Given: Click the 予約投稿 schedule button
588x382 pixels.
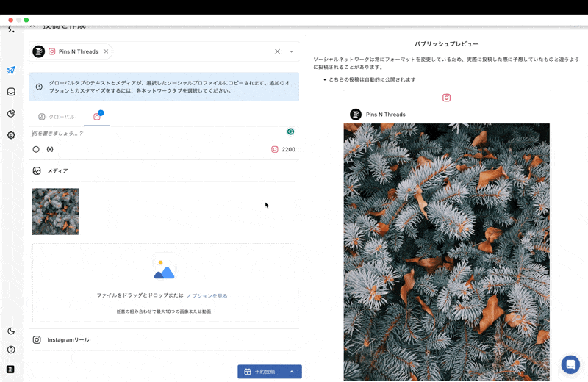Looking at the screenshot, I should [x=260, y=372].
